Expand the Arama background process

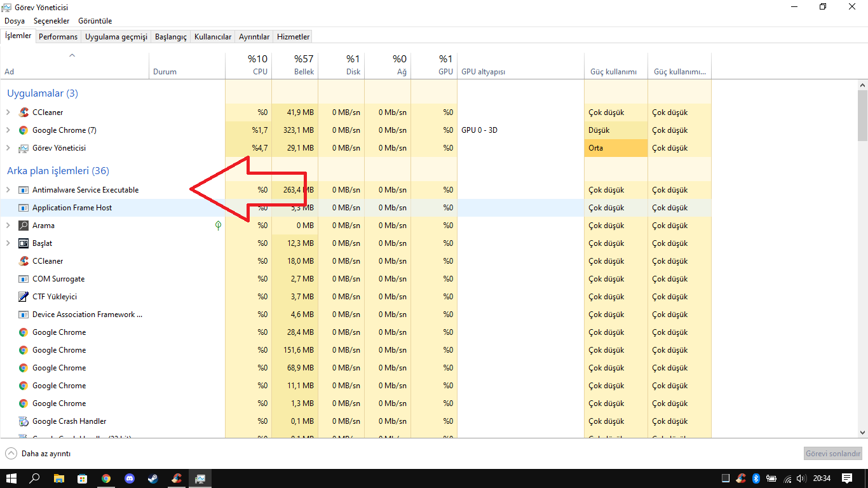(x=8, y=226)
